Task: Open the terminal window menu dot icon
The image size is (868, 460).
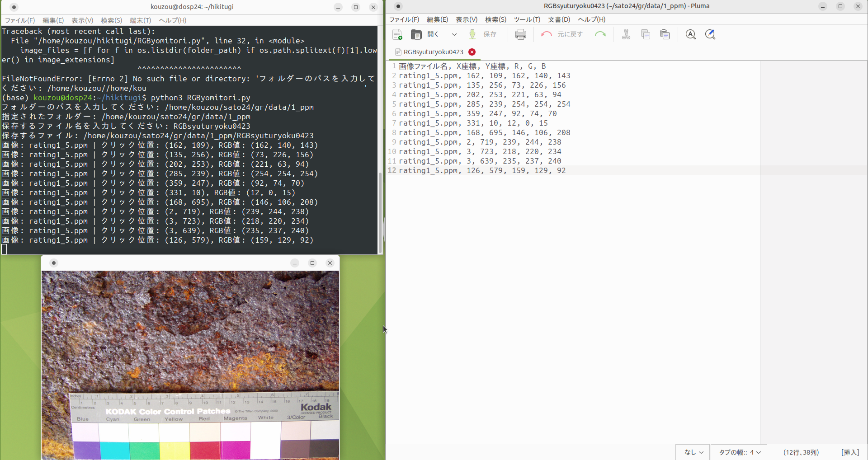Action: click(14, 7)
